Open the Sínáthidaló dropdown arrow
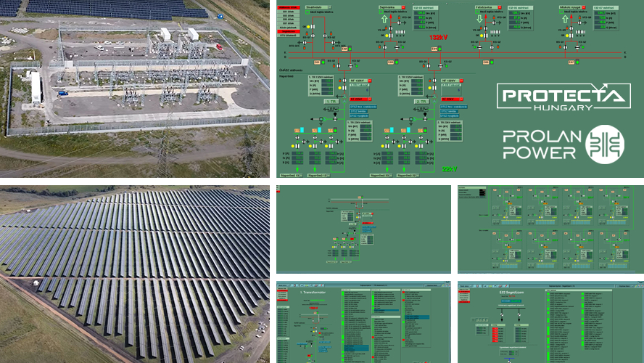This screenshot has width=644, height=363. (x=330, y=7)
